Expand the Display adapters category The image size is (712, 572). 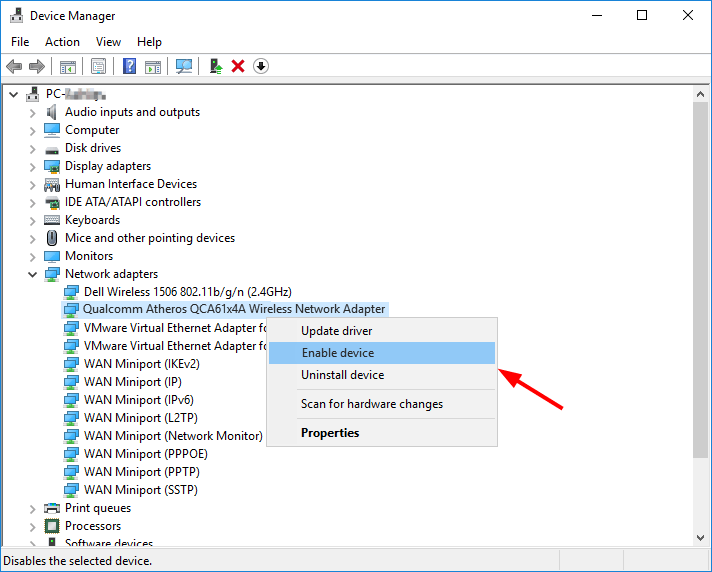tap(33, 166)
